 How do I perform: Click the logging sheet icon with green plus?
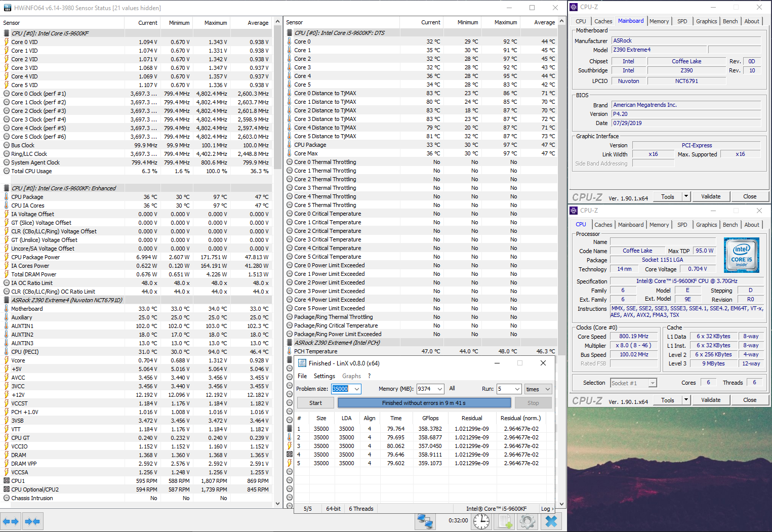click(x=505, y=521)
